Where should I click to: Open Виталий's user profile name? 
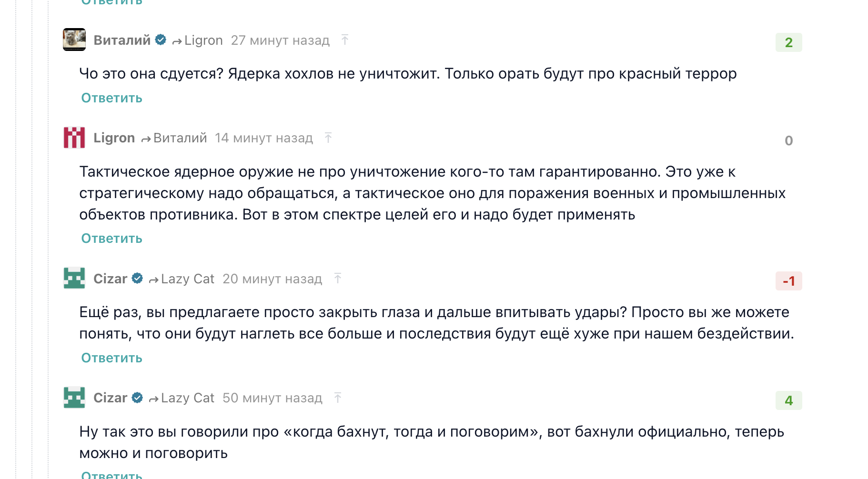pos(122,40)
